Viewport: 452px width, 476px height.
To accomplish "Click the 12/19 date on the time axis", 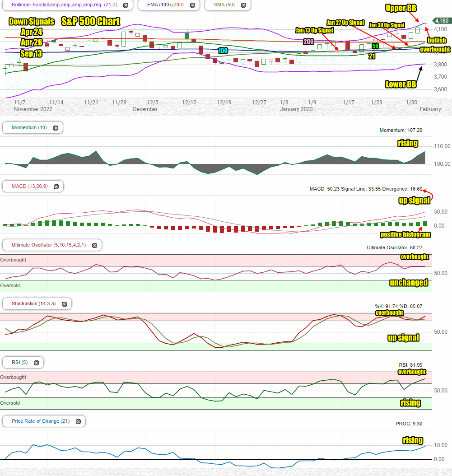I will click(x=224, y=103).
